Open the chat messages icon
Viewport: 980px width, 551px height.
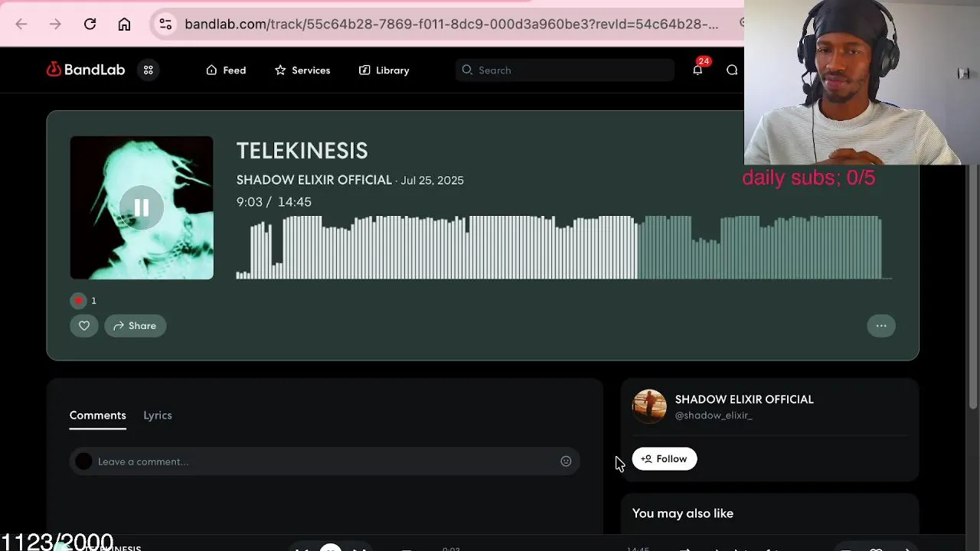click(732, 70)
